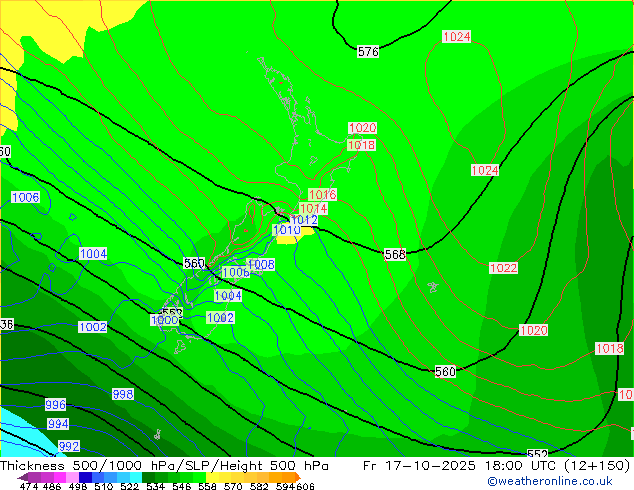Viewport: 634px width, 490px height.
Task: Click the 994 isobar label
Action: coord(58,424)
